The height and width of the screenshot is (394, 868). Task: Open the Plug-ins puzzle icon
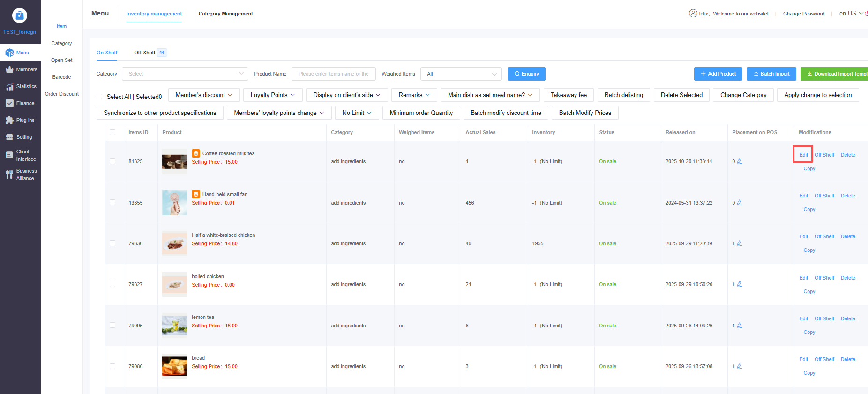click(x=9, y=121)
